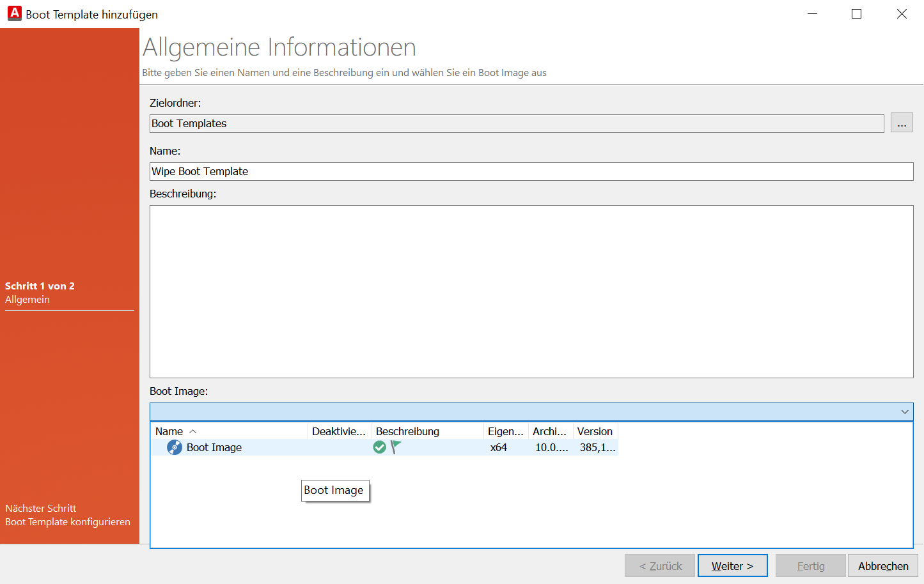Click the Name field containing Wipe Boot Template
The width and height of the screenshot is (924, 584).
pos(531,171)
